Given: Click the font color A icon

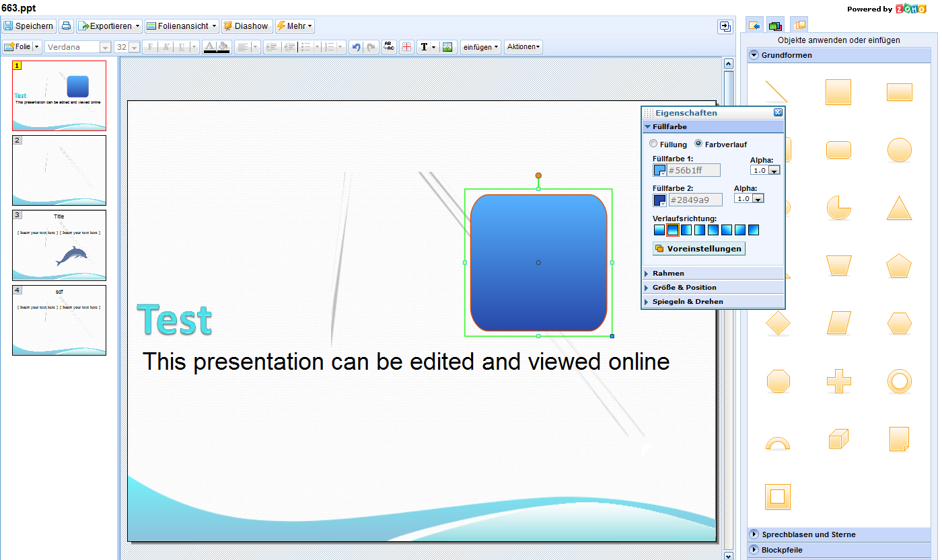Looking at the screenshot, I should 209,47.
